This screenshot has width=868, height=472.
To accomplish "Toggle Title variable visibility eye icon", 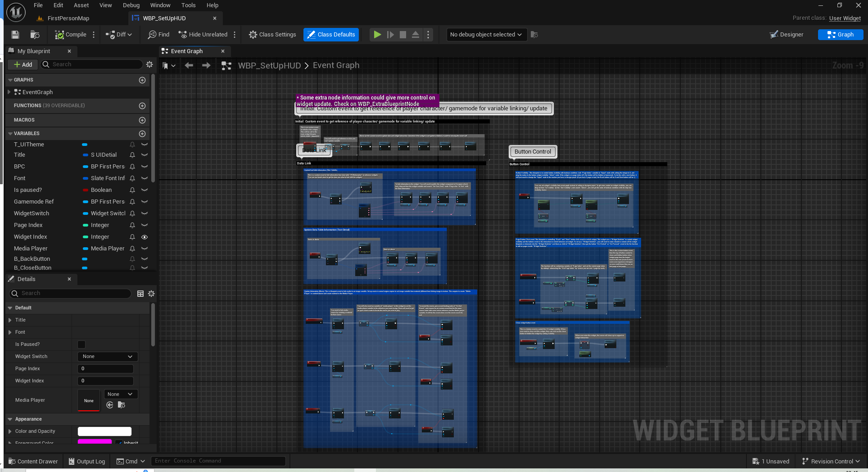I will (145, 155).
